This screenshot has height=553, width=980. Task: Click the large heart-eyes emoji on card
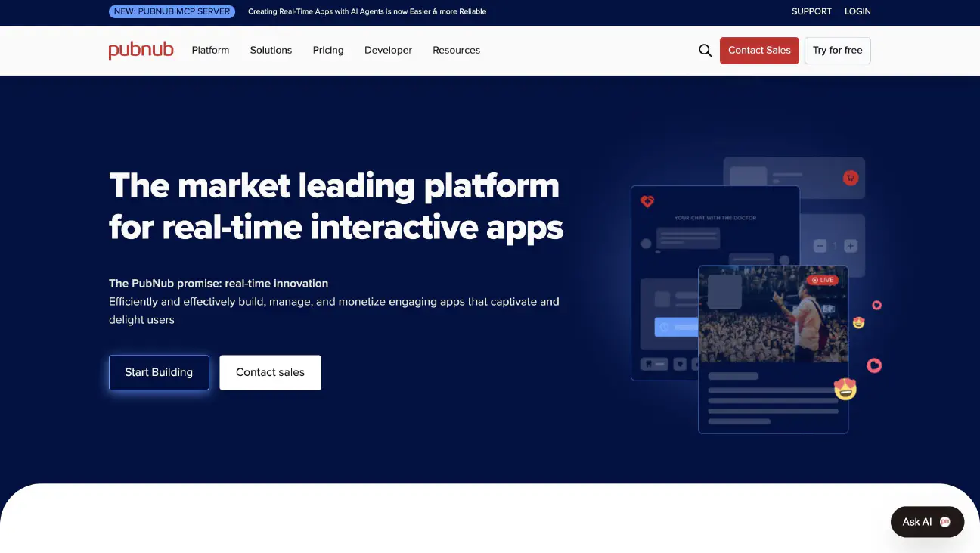[845, 390]
